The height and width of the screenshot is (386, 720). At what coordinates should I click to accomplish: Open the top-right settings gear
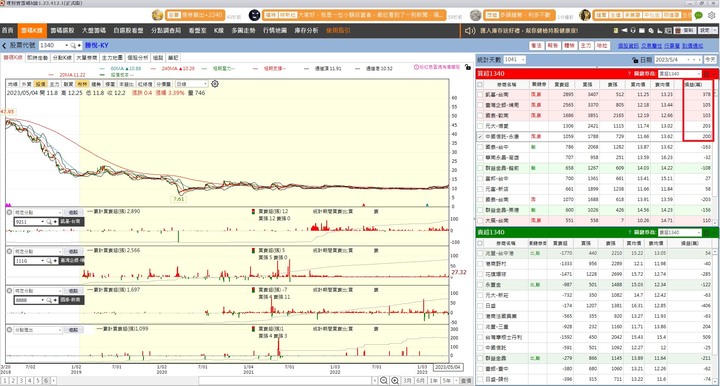(711, 15)
